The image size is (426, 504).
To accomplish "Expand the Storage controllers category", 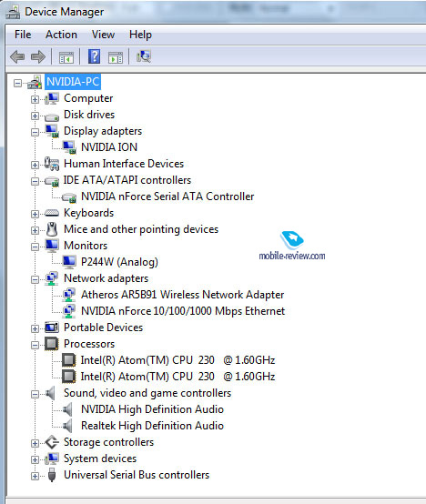I will pyautogui.click(x=35, y=443).
